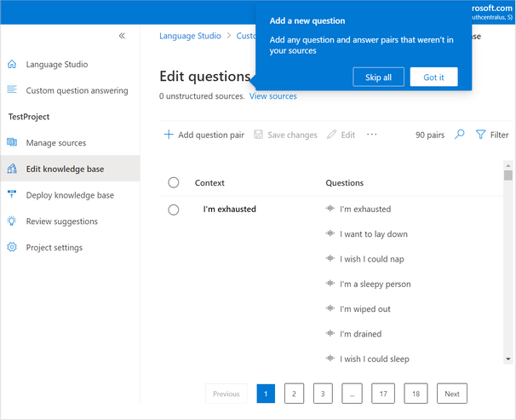Open Custom question answering in sidebar
The image size is (516, 420).
[x=77, y=90]
